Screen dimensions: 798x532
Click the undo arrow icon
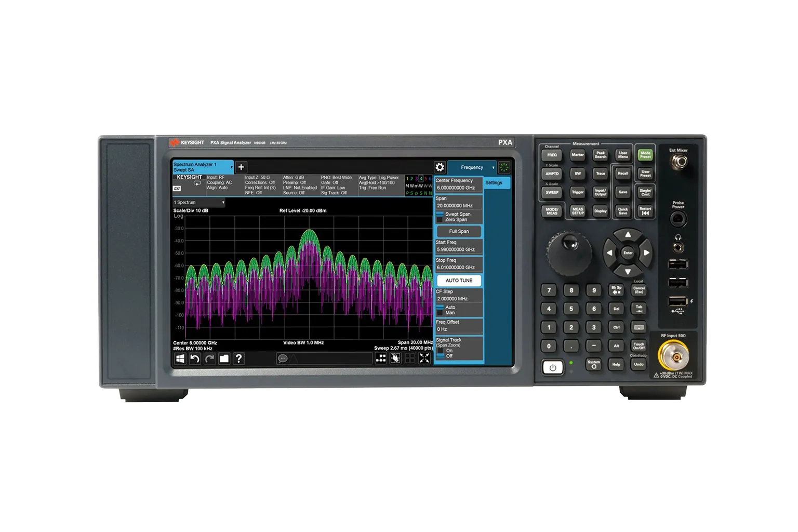click(x=195, y=358)
